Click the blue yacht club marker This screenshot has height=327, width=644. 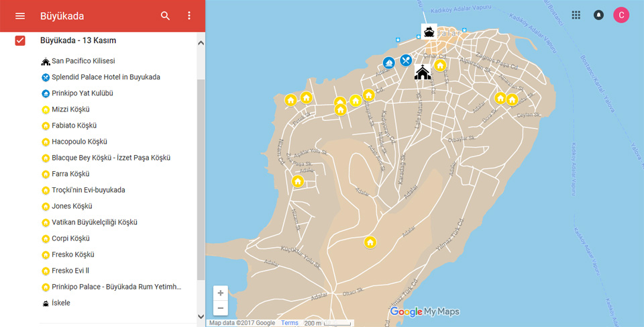[x=388, y=62]
